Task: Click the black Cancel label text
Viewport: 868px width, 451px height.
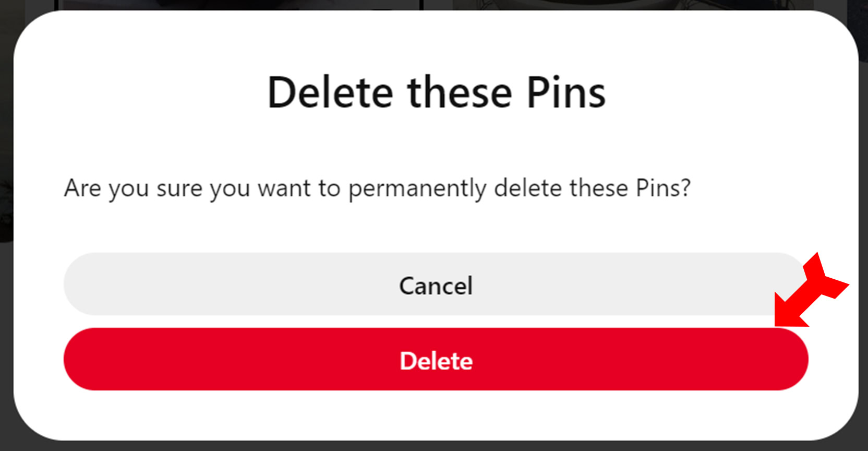Action: coord(436,286)
